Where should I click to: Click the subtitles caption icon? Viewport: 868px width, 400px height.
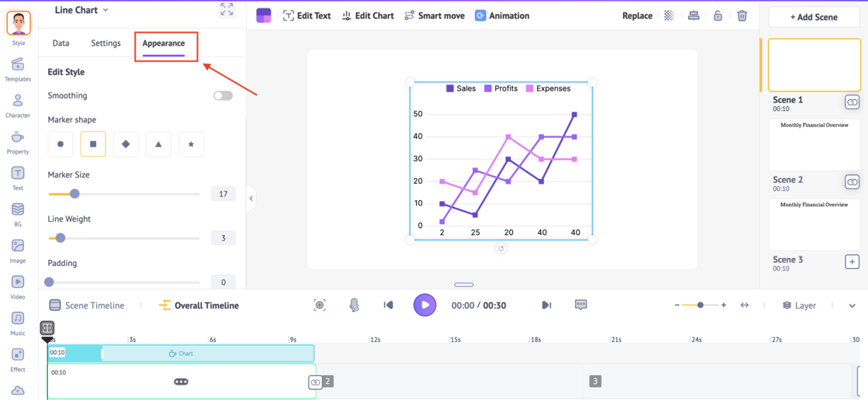[x=580, y=305]
